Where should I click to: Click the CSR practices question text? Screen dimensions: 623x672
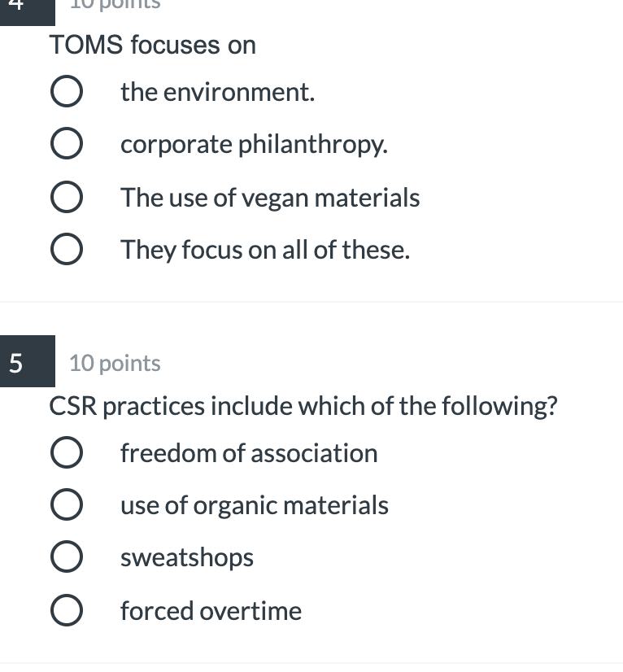[x=303, y=405]
